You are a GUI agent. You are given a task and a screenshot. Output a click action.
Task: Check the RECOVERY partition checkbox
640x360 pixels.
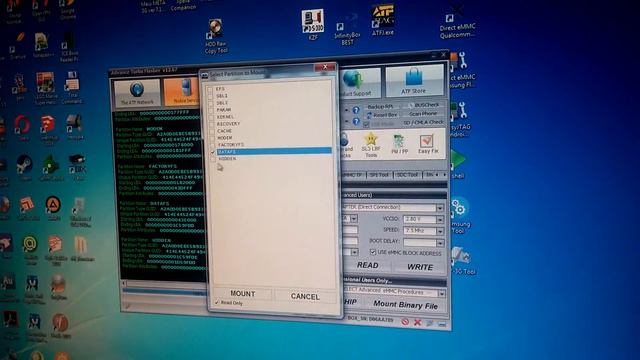click(x=211, y=124)
